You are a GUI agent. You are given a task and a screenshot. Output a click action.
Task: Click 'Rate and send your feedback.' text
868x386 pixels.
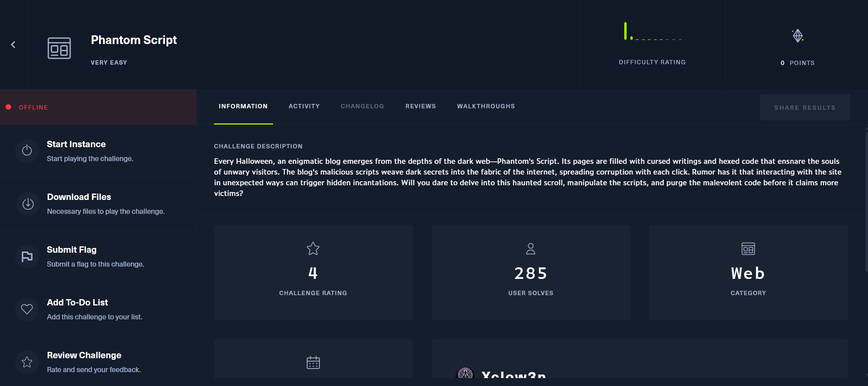(x=94, y=370)
